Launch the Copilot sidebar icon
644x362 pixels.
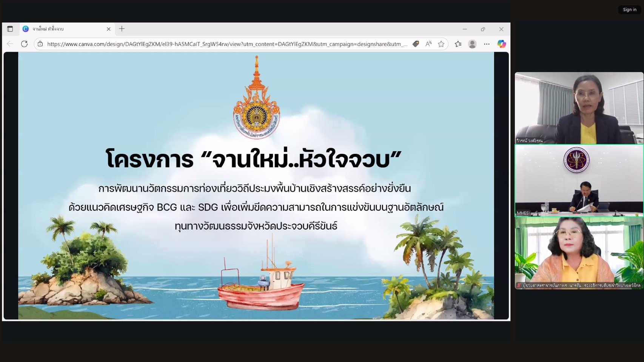[x=501, y=44]
